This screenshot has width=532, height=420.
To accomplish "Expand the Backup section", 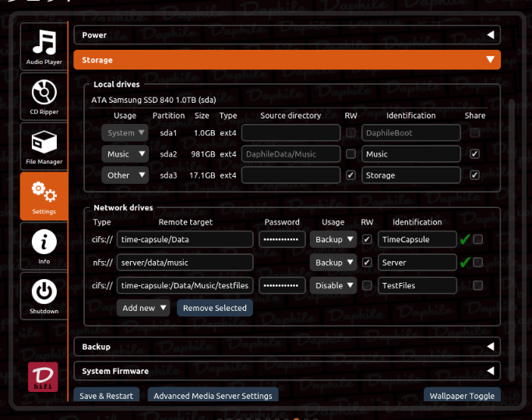I will (287, 347).
